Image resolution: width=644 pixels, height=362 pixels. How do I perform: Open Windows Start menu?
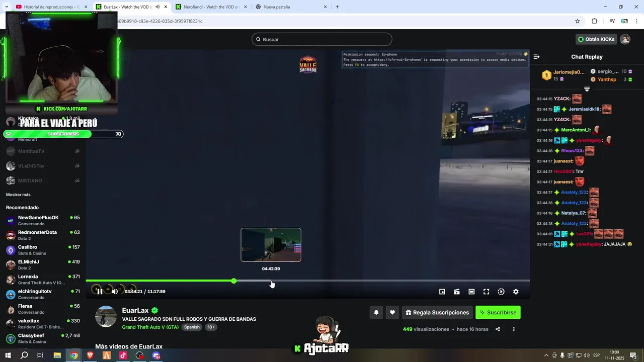[x=8, y=355]
